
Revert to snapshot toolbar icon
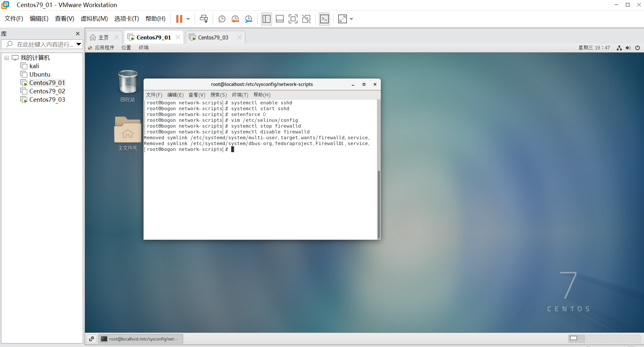(235, 19)
